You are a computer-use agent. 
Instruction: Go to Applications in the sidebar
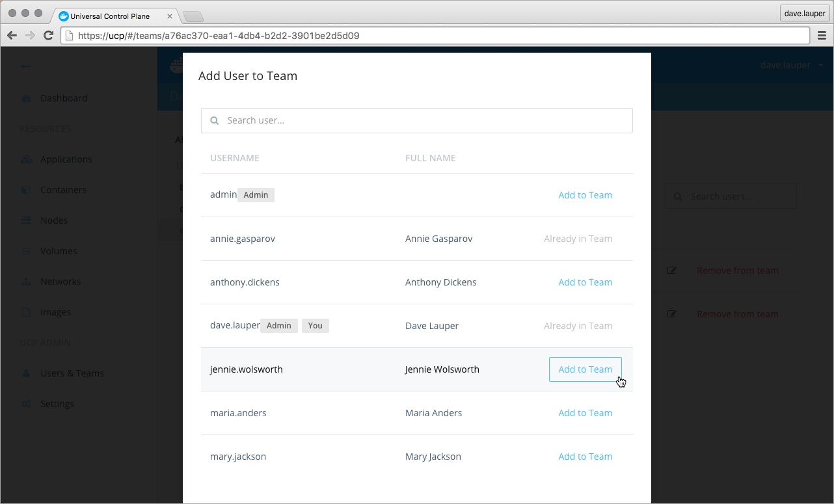tap(66, 159)
